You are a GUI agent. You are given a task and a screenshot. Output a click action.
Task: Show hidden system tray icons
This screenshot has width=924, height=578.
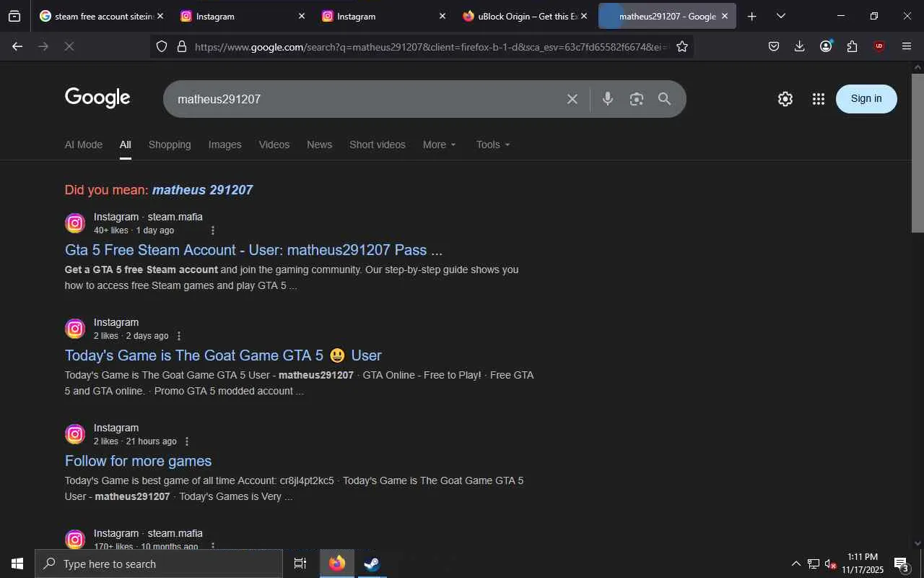pyautogui.click(x=796, y=564)
